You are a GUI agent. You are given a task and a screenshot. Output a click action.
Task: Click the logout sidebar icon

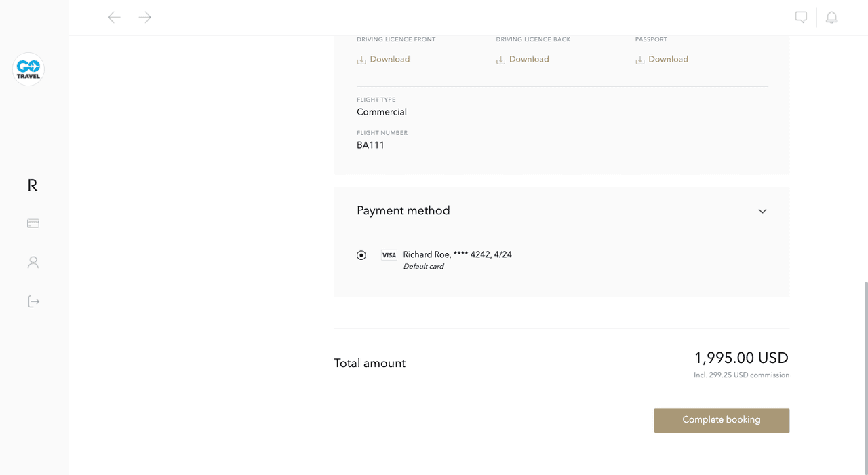33,301
